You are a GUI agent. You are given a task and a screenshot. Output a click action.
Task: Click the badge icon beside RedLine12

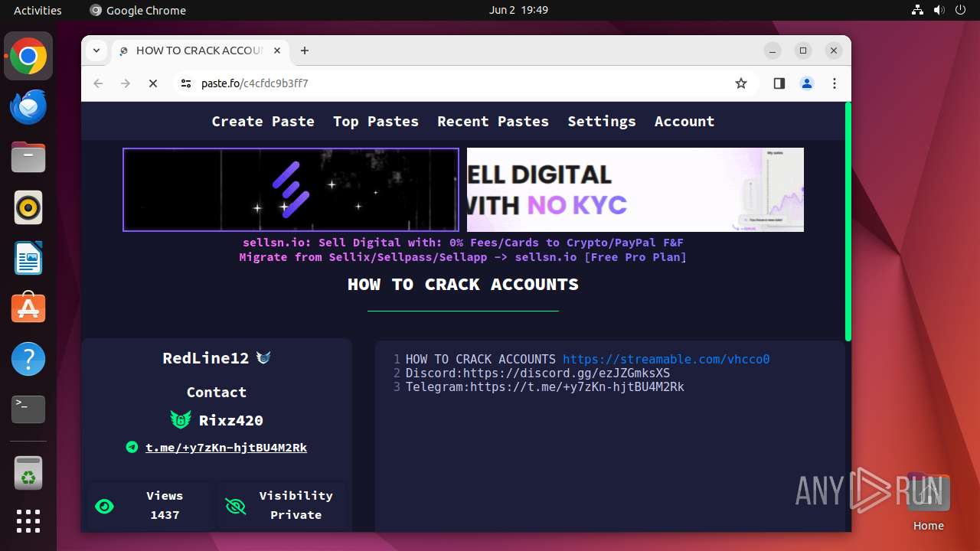click(x=263, y=358)
